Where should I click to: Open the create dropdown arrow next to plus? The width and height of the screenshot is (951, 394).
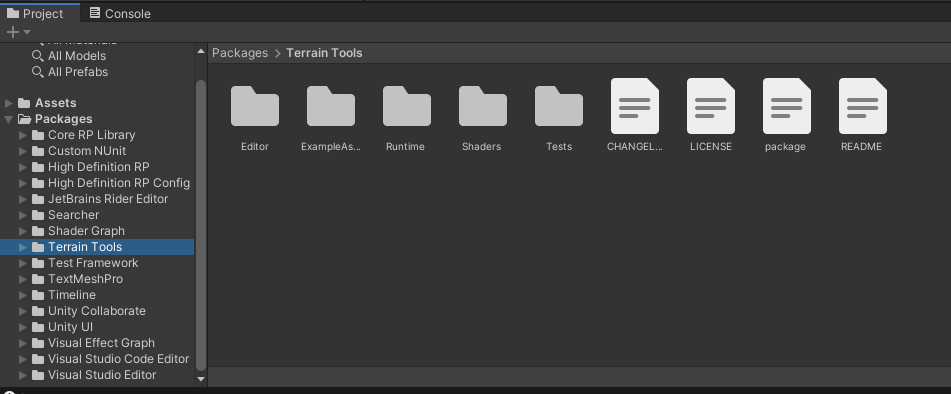pos(27,32)
